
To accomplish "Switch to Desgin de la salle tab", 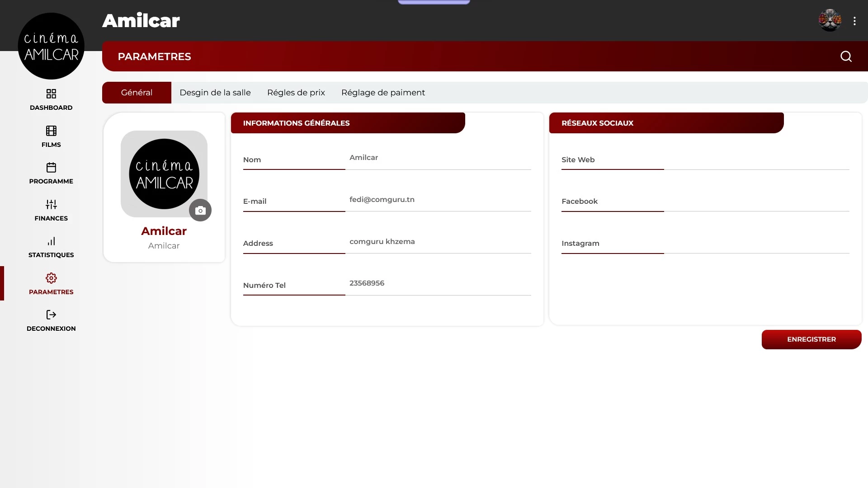I will click(x=215, y=93).
